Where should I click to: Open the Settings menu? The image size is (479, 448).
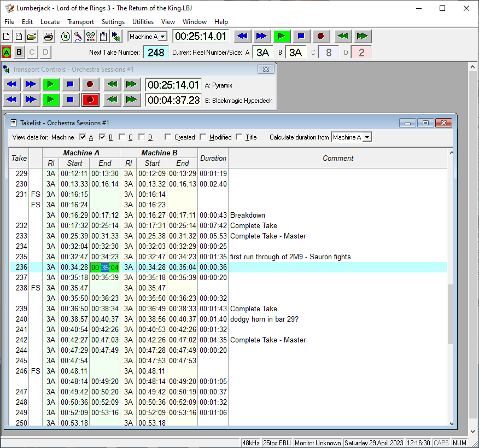point(113,22)
